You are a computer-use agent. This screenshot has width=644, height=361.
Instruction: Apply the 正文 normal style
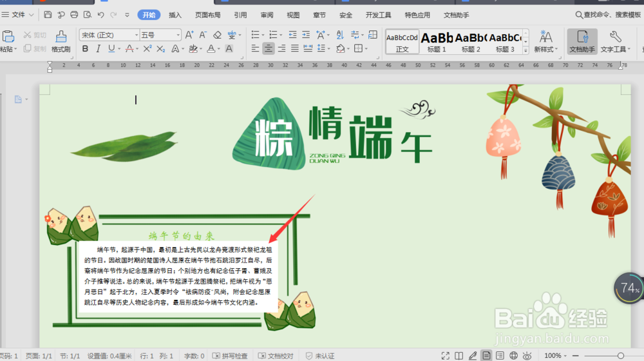click(x=402, y=41)
